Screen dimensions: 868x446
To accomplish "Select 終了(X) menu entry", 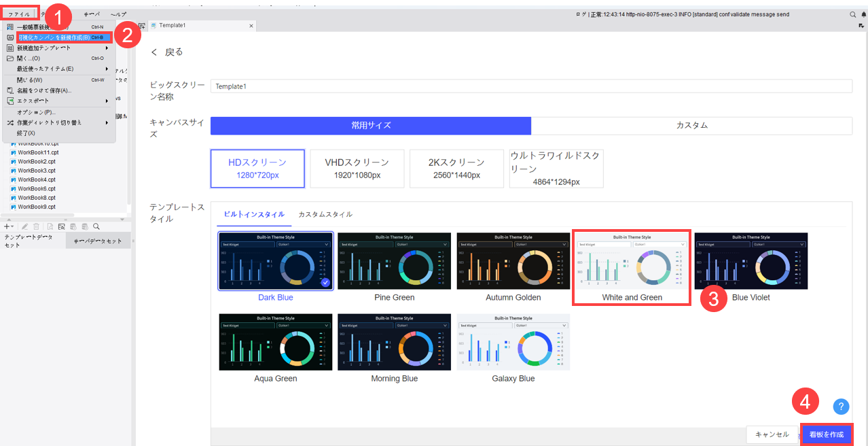I will coord(60,133).
